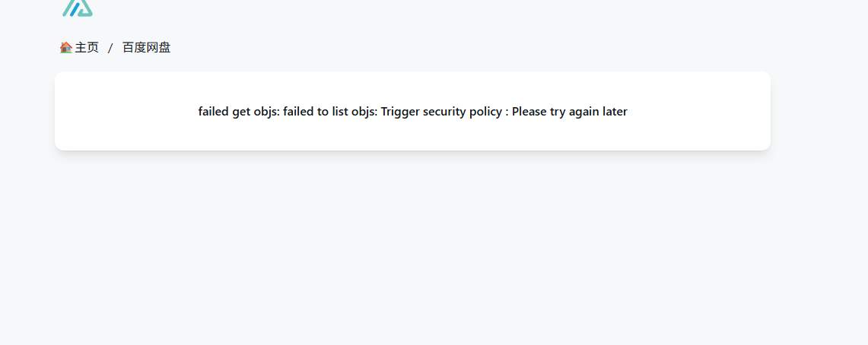868x345 pixels.
Task: Click the 'failed to list objs' phrase
Action: (330, 112)
